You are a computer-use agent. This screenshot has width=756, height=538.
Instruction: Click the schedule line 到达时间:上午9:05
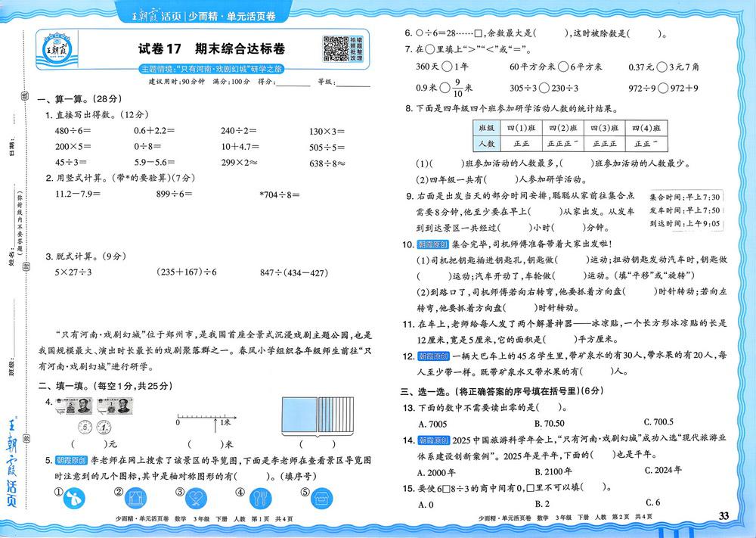pos(685,223)
